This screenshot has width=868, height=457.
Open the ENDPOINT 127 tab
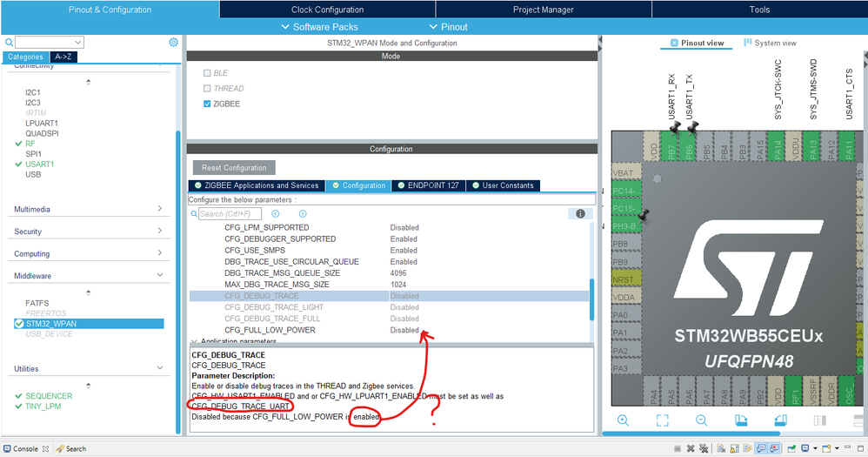(x=429, y=185)
